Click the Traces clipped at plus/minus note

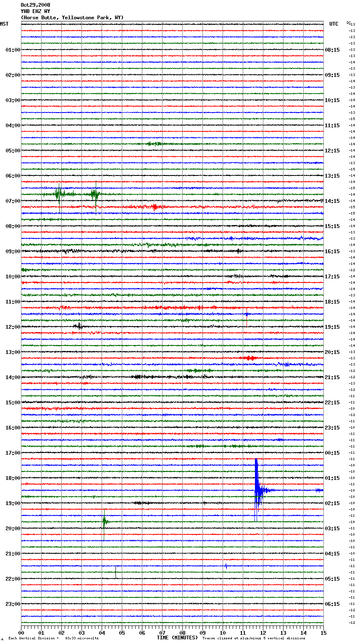(x=254, y=638)
